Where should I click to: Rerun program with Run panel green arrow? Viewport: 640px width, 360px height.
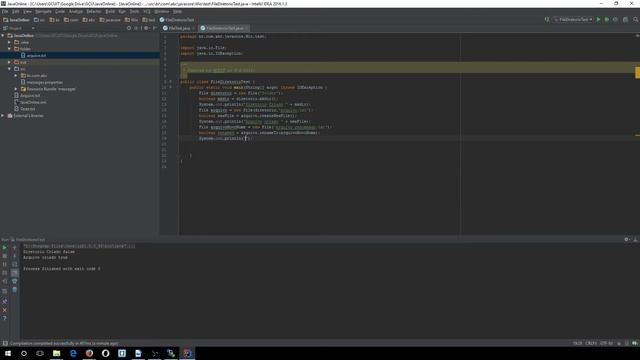coord(5,248)
